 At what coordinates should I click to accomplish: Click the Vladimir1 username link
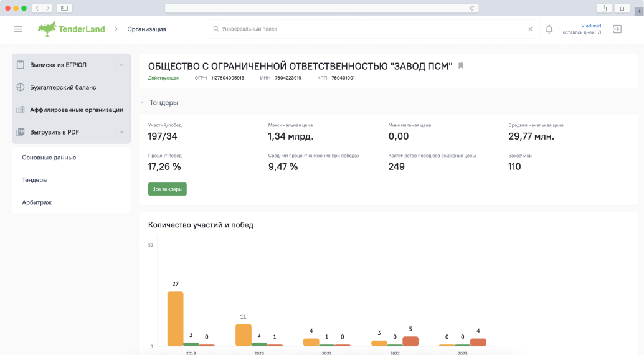(x=591, y=26)
